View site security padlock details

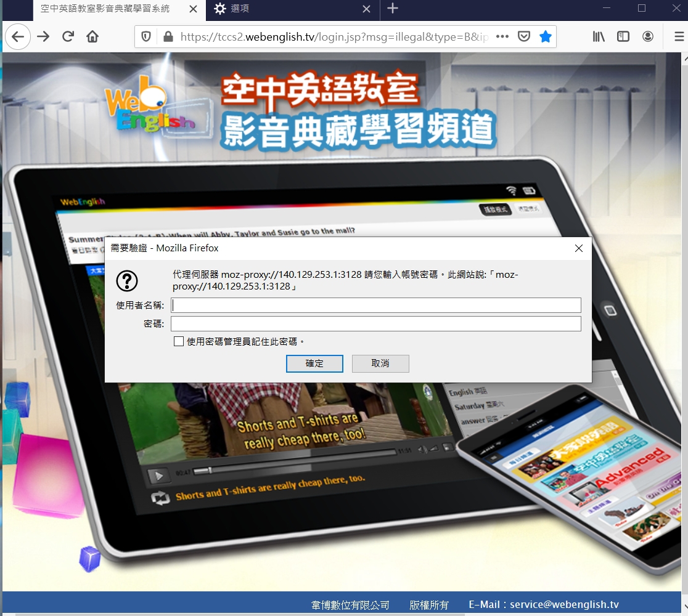pyautogui.click(x=168, y=36)
